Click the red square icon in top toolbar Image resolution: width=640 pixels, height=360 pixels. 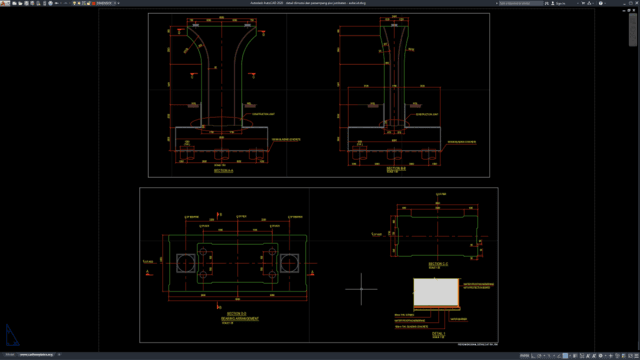(x=93, y=3)
